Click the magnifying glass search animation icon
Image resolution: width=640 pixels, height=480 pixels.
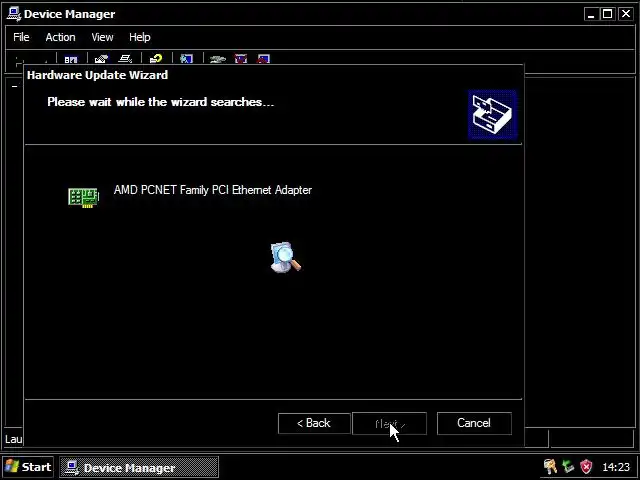pyautogui.click(x=286, y=257)
